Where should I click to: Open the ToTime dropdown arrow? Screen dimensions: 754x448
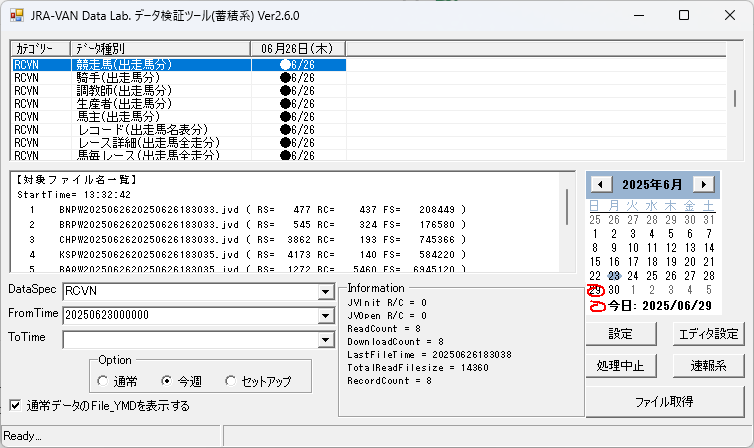tap(326, 339)
